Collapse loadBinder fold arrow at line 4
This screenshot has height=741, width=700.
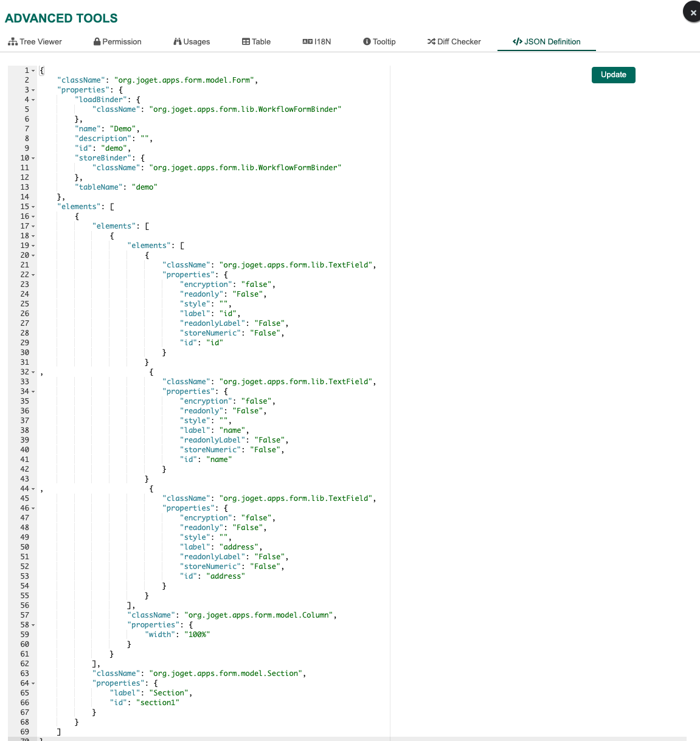pos(33,100)
